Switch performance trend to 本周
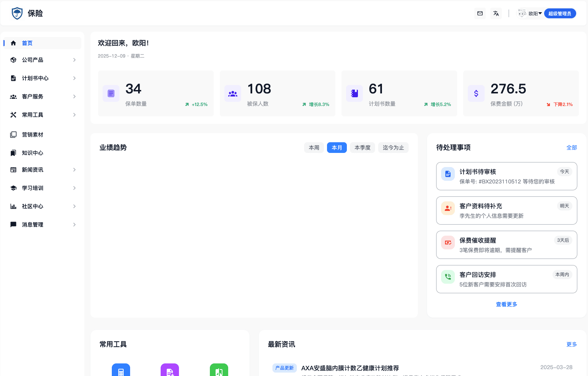The height and width of the screenshot is (376, 588). pyautogui.click(x=314, y=148)
